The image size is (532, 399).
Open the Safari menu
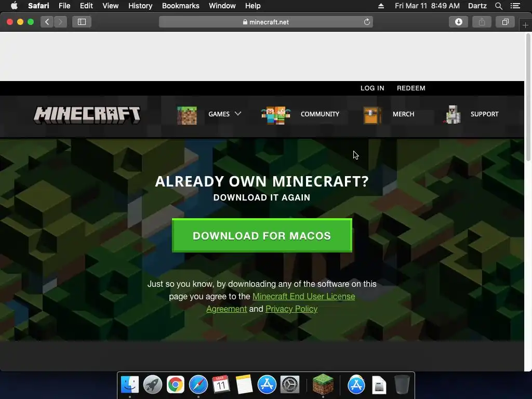[38, 6]
